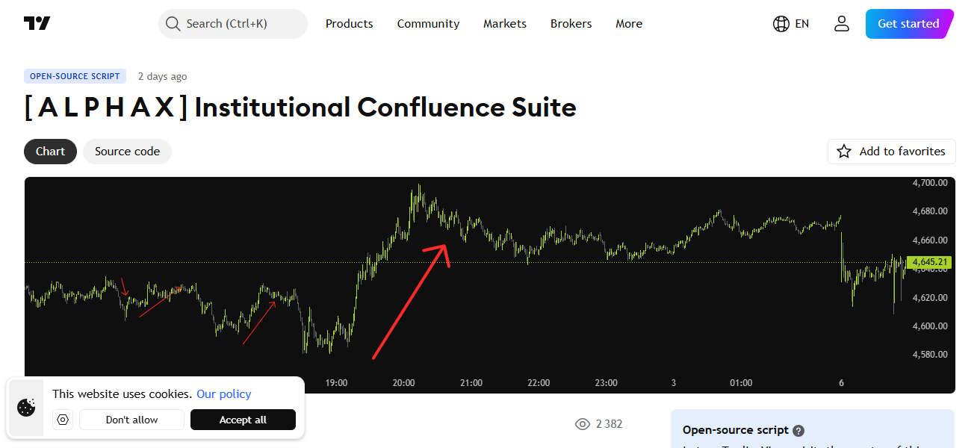Image resolution: width=980 pixels, height=448 pixels.
Task: Click the views eye icon beside 2 382
Action: [583, 423]
